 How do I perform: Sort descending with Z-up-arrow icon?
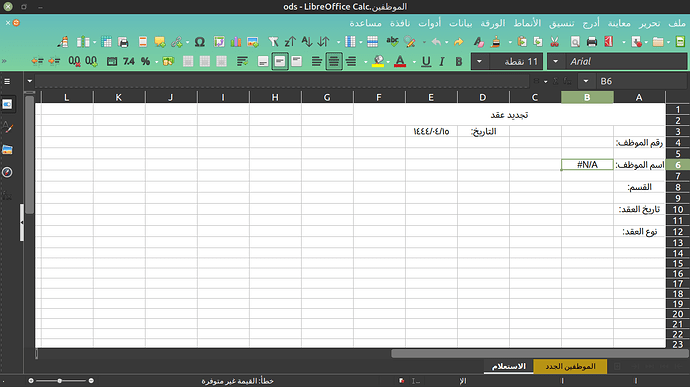tap(290, 42)
